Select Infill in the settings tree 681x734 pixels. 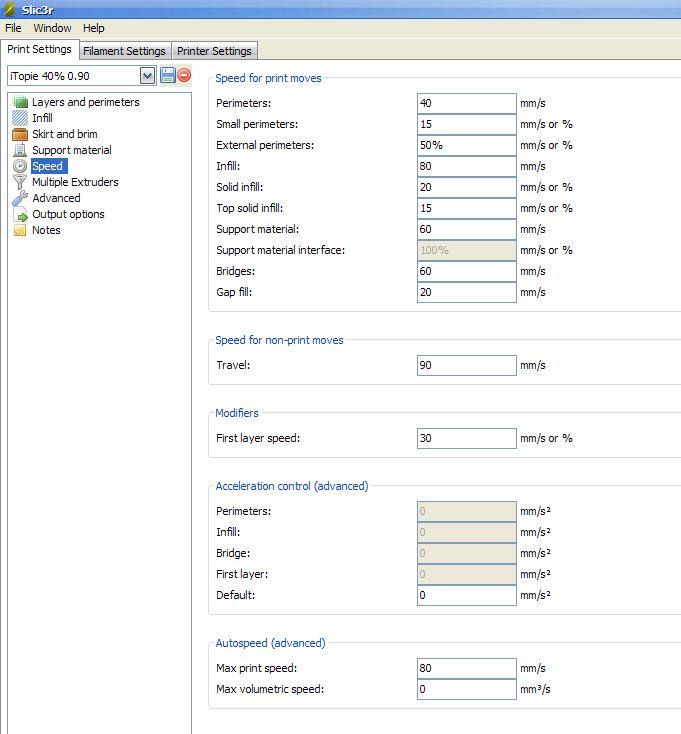pyautogui.click(x=42, y=118)
